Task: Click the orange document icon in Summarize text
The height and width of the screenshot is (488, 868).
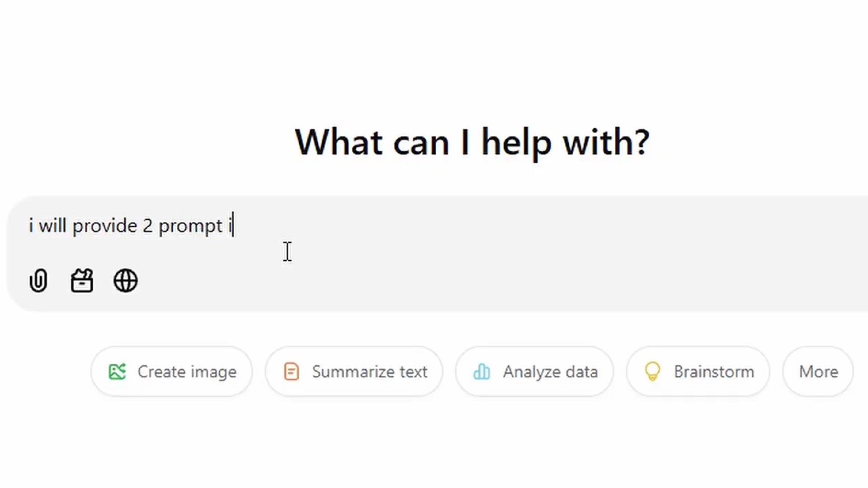Action: (x=292, y=371)
